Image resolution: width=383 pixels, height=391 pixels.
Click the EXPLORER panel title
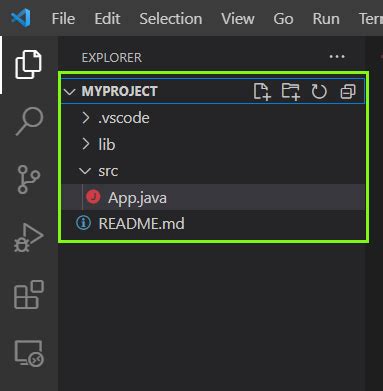[112, 58]
